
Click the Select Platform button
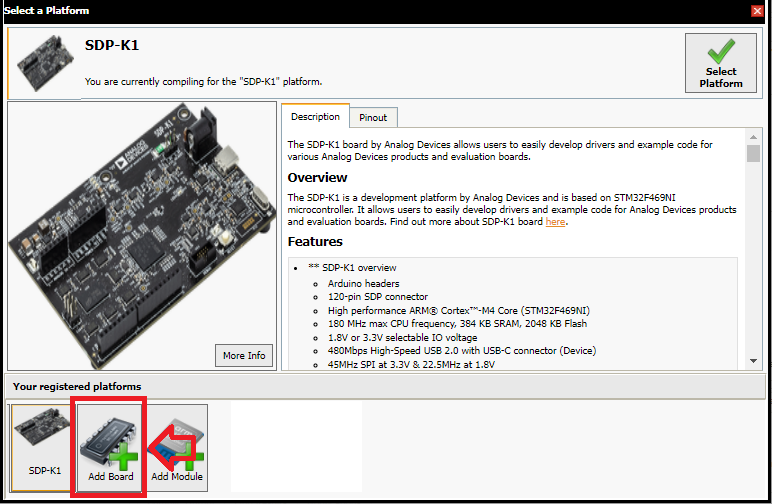click(721, 63)
